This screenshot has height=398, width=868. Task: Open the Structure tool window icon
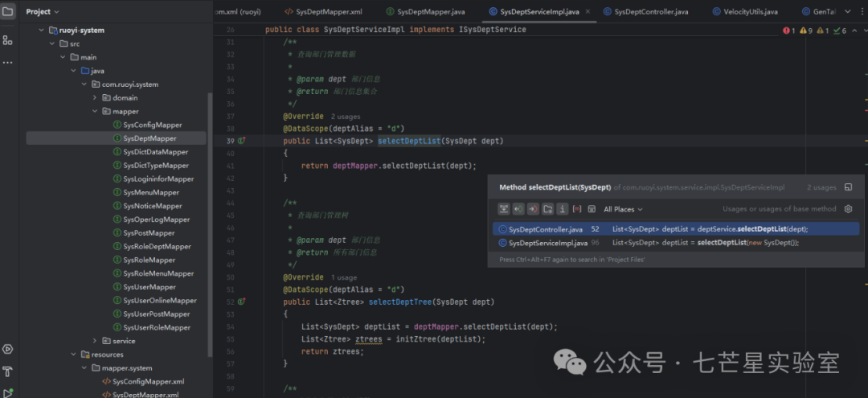(x=8, y=40)
